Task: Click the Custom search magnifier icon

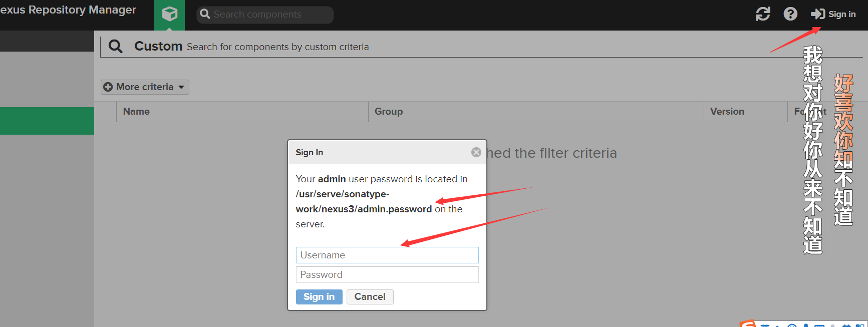Action: (116, 47)
